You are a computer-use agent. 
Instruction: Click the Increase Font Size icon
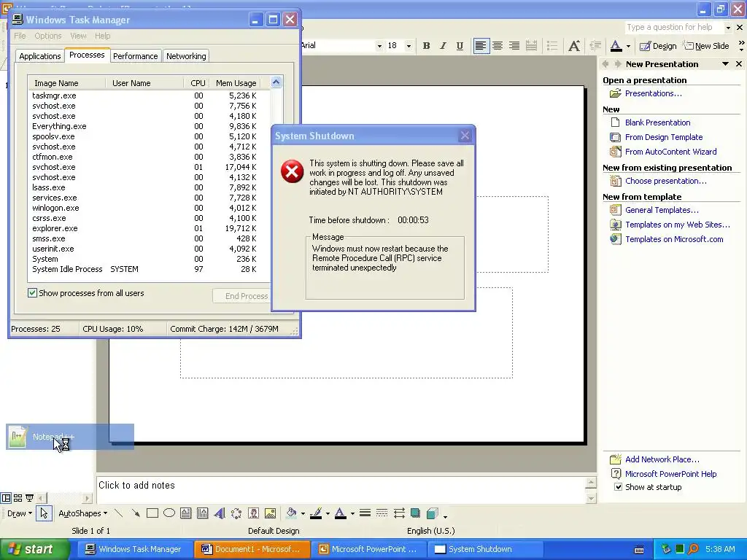pos(574,46)
